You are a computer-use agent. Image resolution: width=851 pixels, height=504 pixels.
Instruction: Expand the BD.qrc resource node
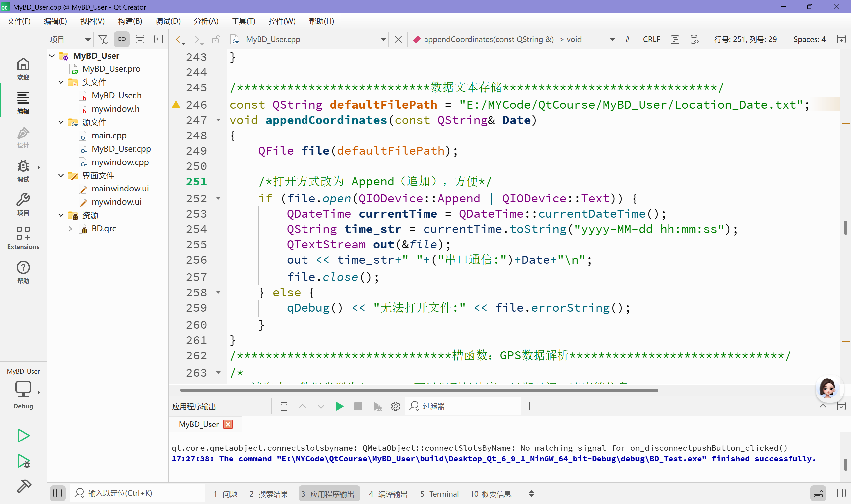[70, 229]
